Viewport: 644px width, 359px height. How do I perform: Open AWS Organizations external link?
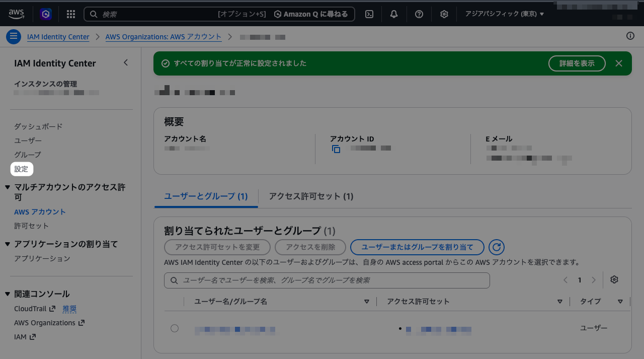point(49,323)
